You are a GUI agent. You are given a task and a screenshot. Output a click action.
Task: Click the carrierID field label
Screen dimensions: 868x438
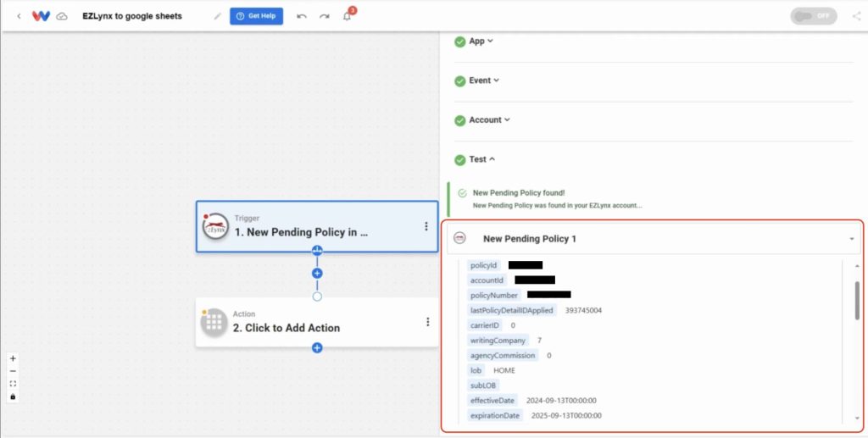(485, 325)
